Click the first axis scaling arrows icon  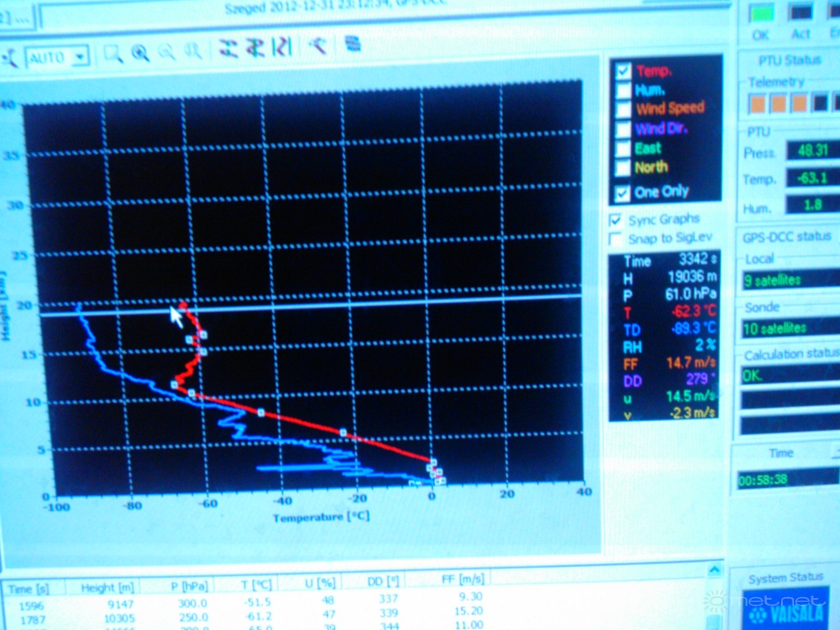(x=229, y=48)
